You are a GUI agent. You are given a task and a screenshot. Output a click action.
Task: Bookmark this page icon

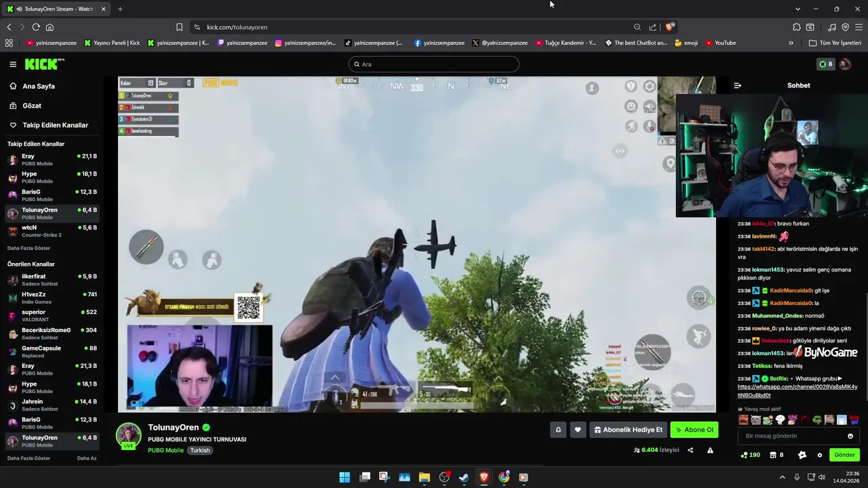(179, 27)
